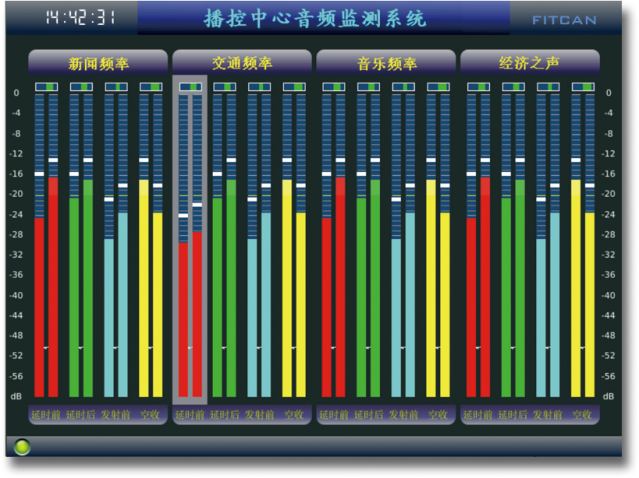Select the red 延时前 level meter in 新闻频率

pyautogui.click(x=46, y=246)
